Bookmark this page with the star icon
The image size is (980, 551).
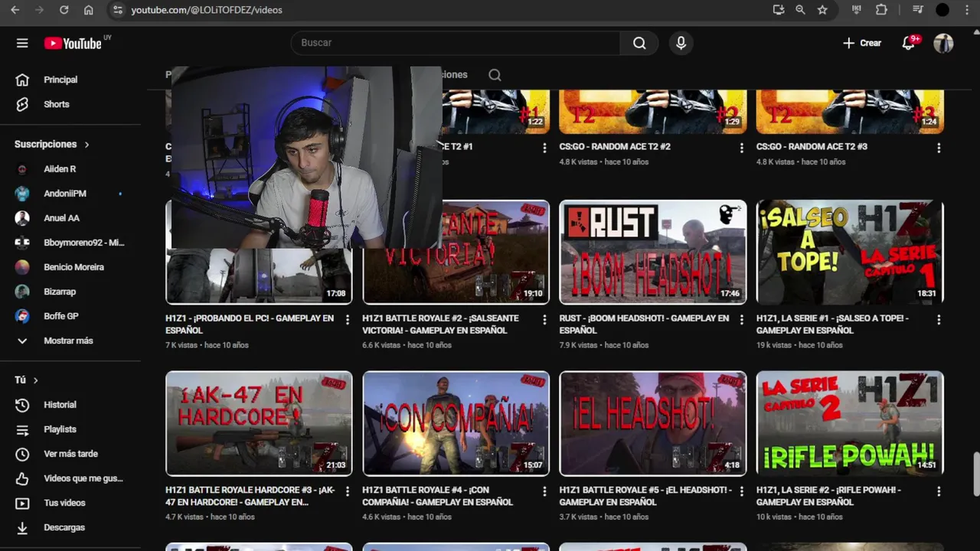[x=822, y=10]
